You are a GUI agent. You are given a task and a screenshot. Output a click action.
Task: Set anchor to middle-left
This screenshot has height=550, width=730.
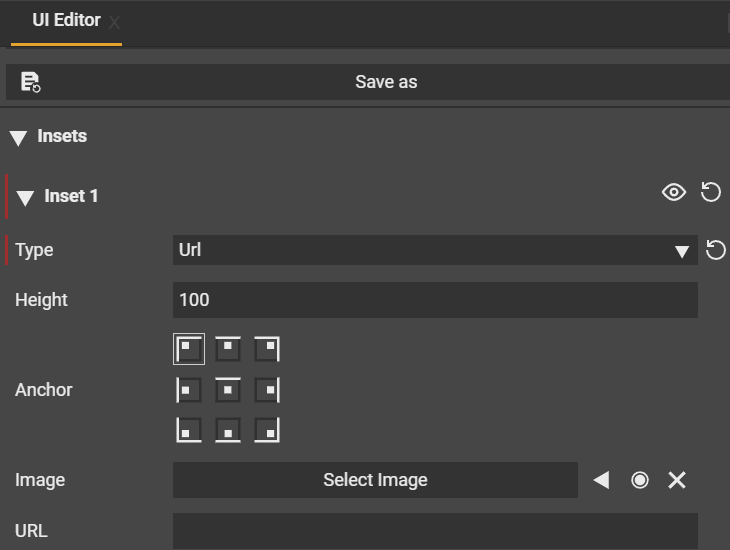(189, 389)
